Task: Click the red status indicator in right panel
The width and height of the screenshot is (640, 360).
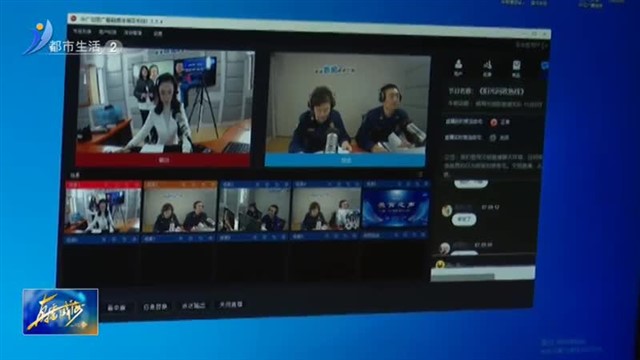Action: [x=494, y=122]
